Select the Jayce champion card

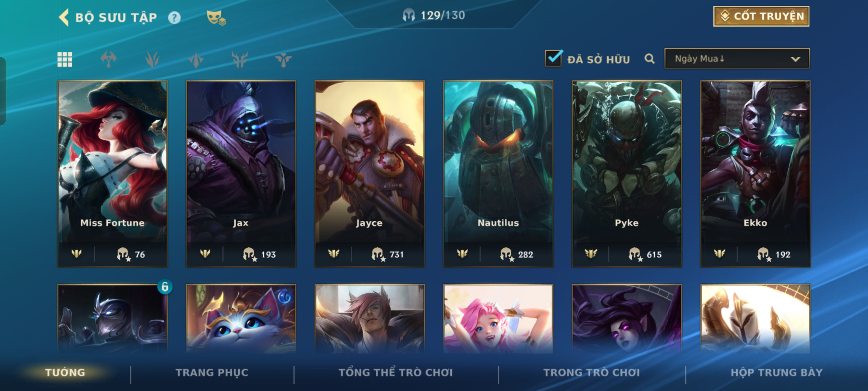pyautogui.click(x=370, y=174)
